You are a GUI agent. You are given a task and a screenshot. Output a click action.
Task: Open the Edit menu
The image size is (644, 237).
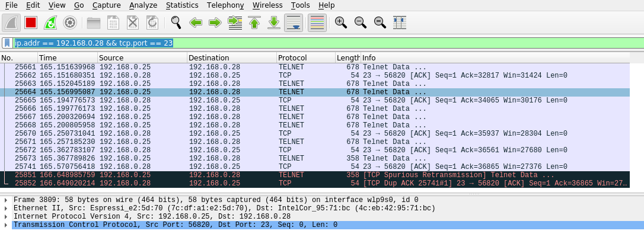(33, 5)
